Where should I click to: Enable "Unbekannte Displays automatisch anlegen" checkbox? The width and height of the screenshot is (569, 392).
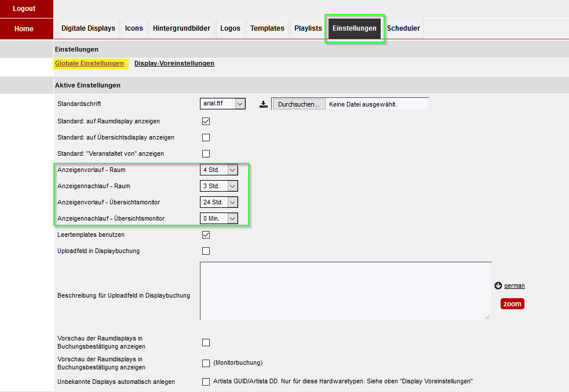pos(206,382)
